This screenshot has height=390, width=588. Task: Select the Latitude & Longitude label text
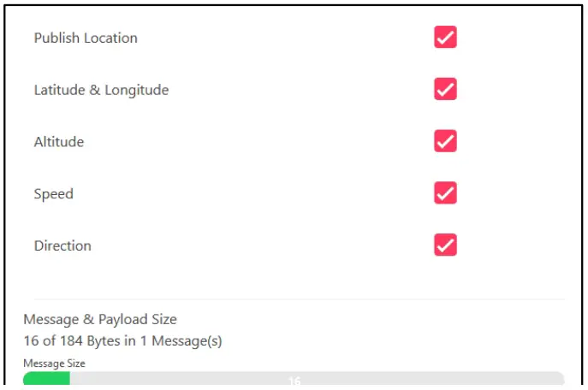click(x=101, y=90)
